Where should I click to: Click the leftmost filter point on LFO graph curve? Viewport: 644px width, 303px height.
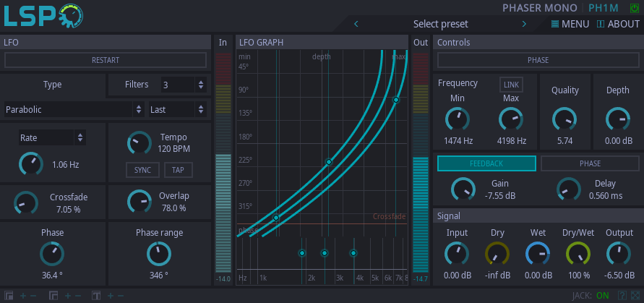click(x=276, y=218)
